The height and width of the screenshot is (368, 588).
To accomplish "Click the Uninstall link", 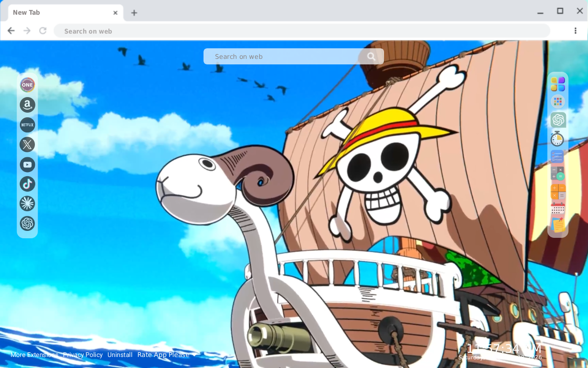I will pos(120,355).
